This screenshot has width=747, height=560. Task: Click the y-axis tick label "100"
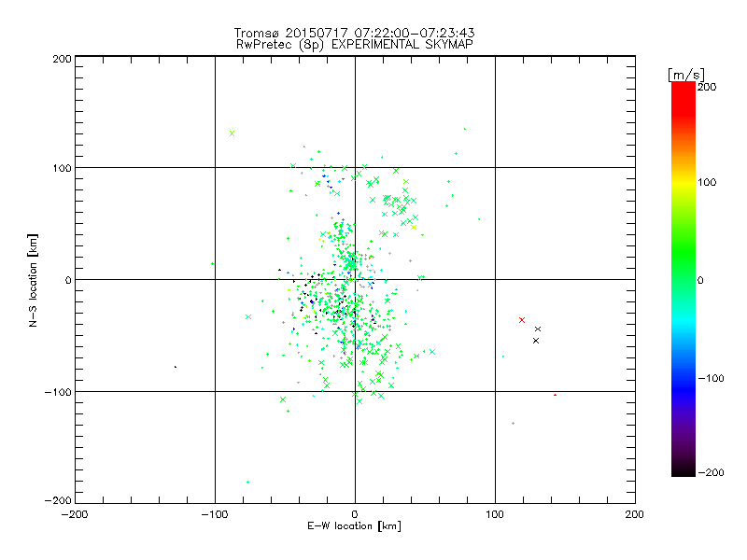coord(62,168)
